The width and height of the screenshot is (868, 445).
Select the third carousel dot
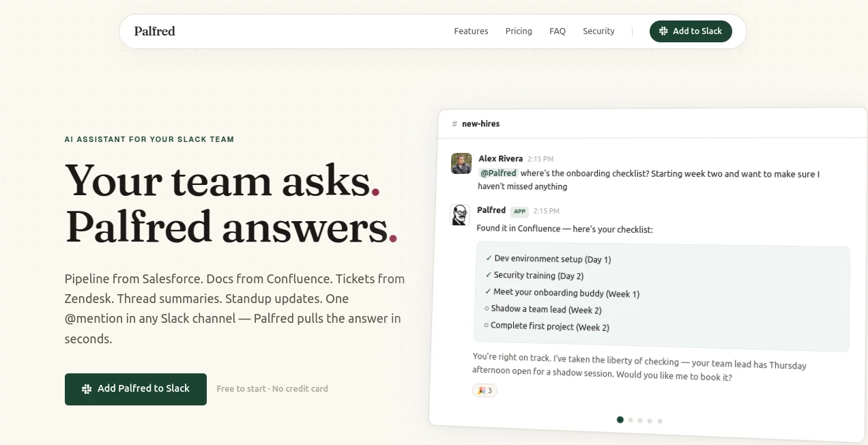point(640,420)
